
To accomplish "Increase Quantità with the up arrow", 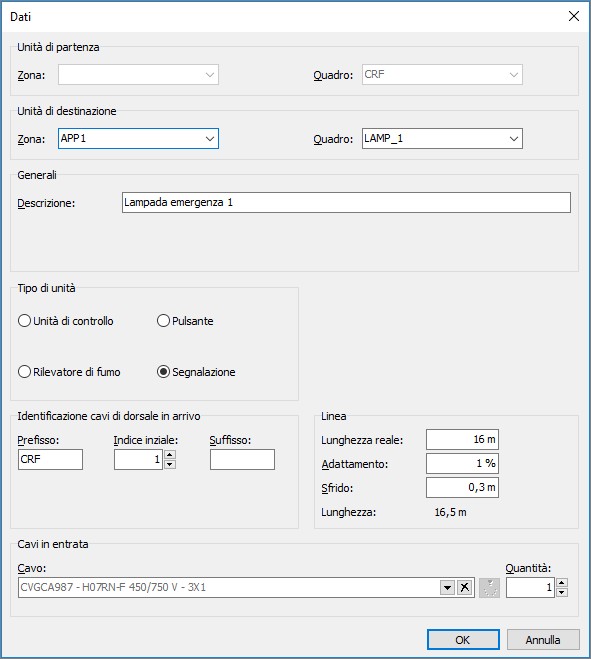I will 562,583.
